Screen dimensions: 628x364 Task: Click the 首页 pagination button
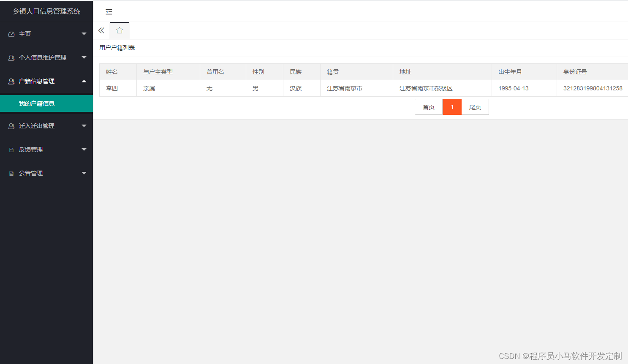[x=428, y=107]
